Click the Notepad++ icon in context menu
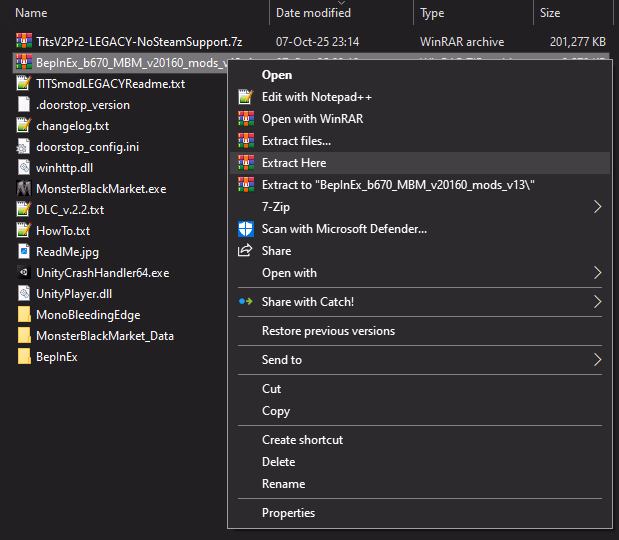Viewport: 619px width, 540px height. click(x=245, y=97)
